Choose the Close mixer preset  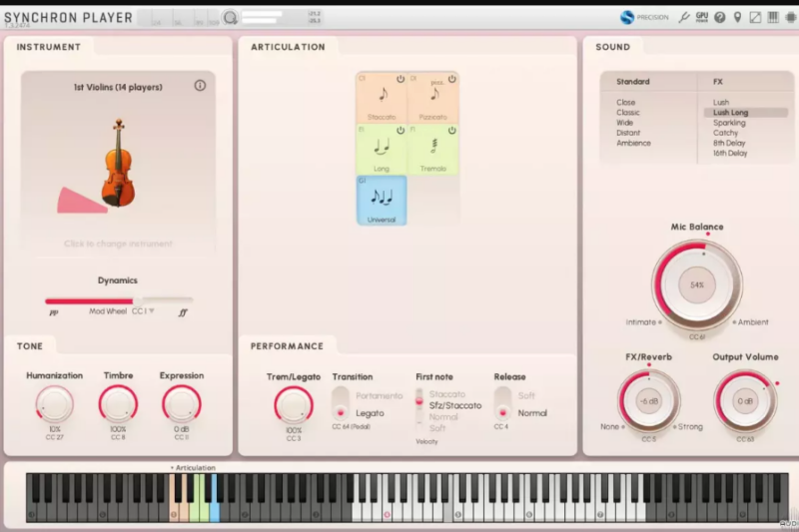[626, 103]
